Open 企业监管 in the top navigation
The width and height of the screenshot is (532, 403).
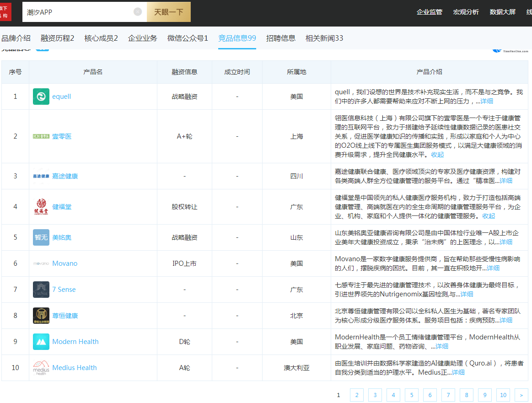[x=430, y=12]
